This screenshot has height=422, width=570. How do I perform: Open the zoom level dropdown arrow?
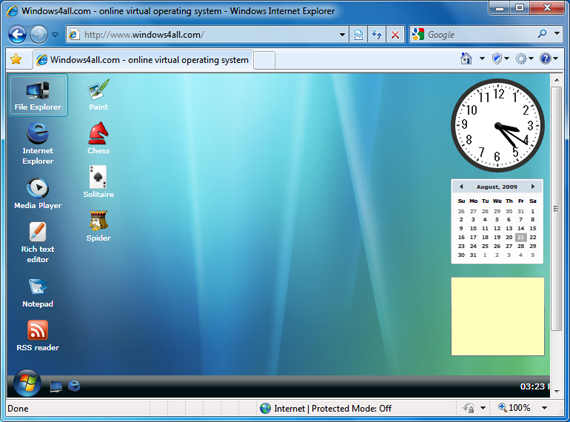tap(544, 408)
